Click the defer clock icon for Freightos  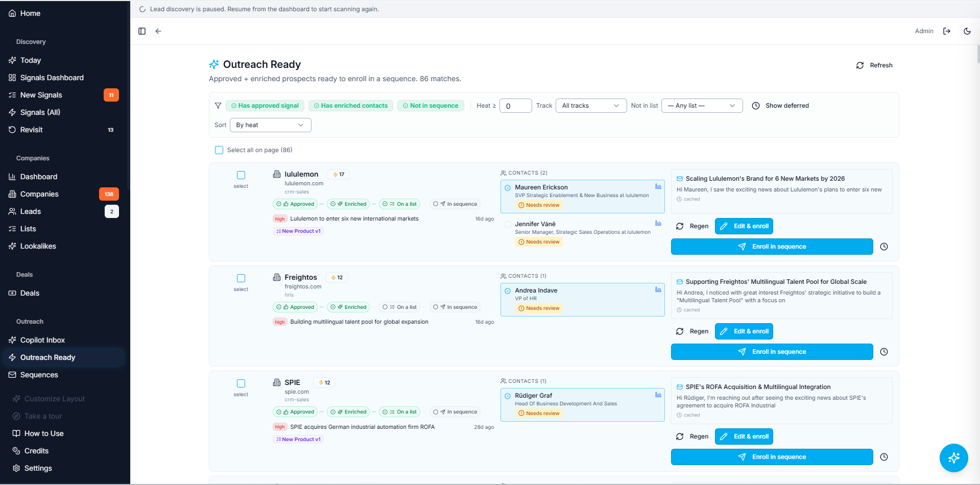tap(884, 352)
